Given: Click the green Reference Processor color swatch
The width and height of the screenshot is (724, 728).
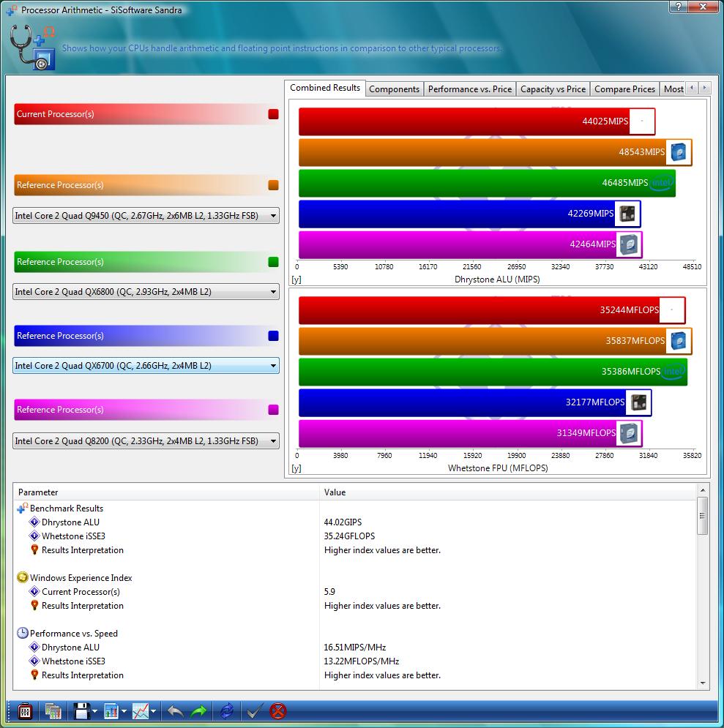Looking at the screenshot, I should point(274,262).
